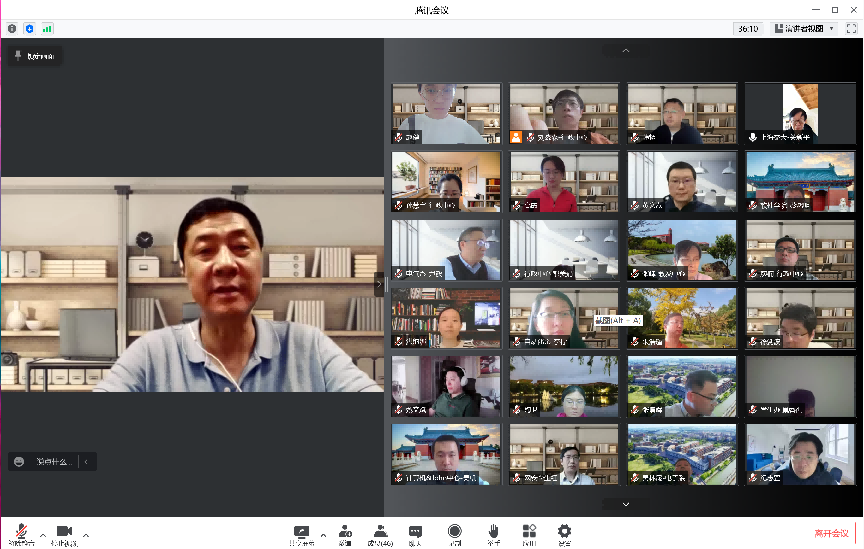Click the network signal strength icon
The width and height of the screenshot is (864, 549).
(x=47, y=29)
